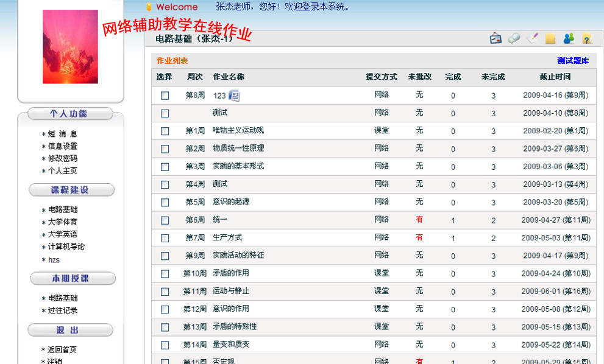
Task: Open the yellow folder icon in toolbar
Action: [x=550, y=39]
